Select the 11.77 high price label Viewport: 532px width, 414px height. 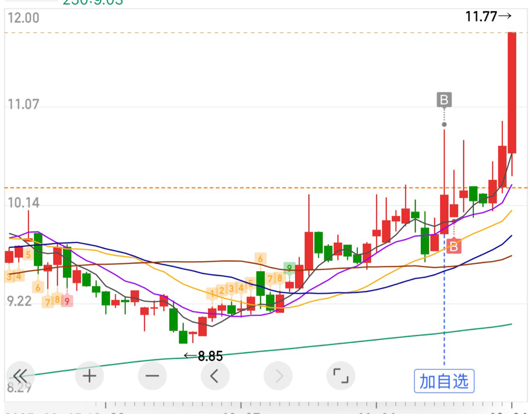[488, 16]
